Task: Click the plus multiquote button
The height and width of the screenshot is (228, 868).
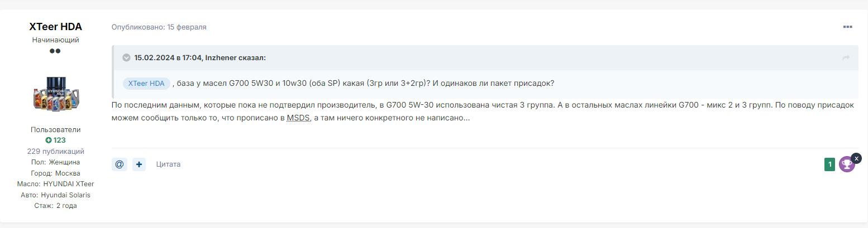Action: pyautogui.click(x=139, y=164)
